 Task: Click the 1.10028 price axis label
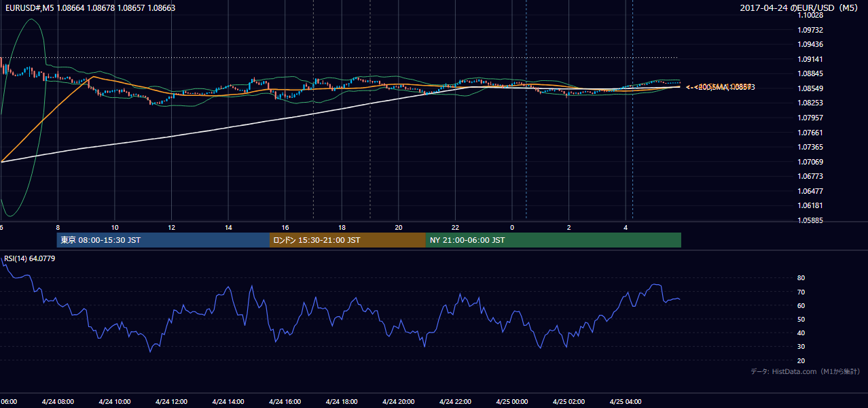[x=811, y=15]
